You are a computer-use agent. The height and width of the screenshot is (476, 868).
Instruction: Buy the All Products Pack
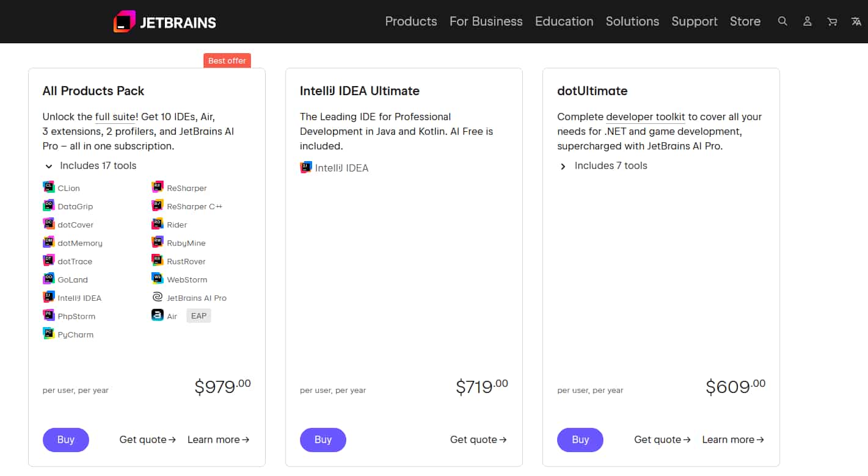[x=66, y=439]
